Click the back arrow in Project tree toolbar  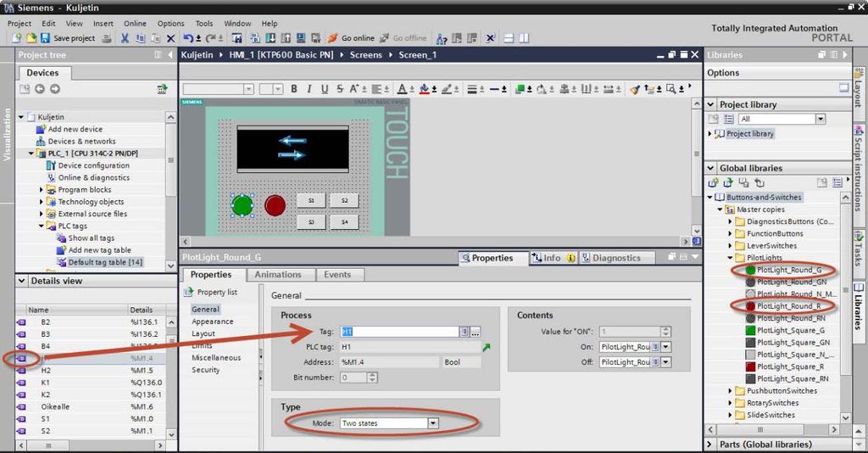click(39, 88)
